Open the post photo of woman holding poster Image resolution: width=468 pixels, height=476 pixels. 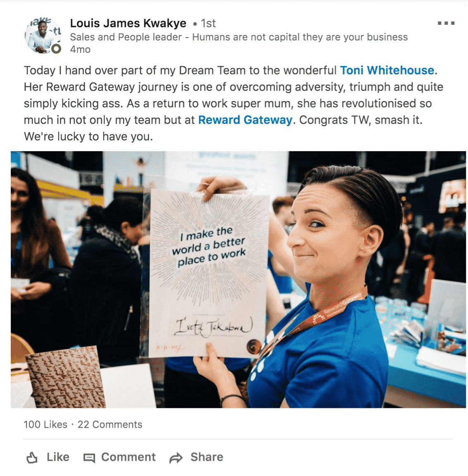239,279
